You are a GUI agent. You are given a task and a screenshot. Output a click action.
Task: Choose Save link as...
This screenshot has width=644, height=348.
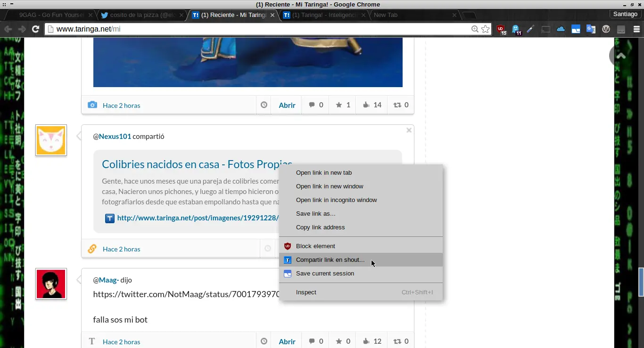pos(361,214)
